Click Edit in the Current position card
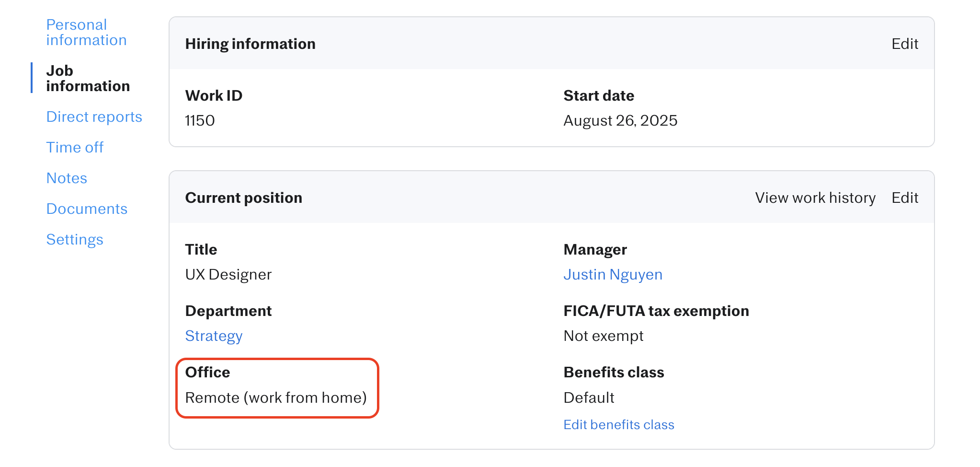This screenshot has height=467, width=980. tap(904, 198)
